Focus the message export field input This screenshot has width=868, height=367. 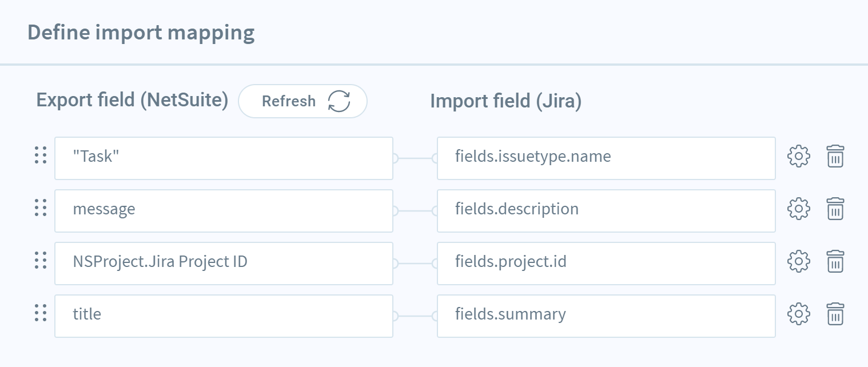click(x=224, y=211)
